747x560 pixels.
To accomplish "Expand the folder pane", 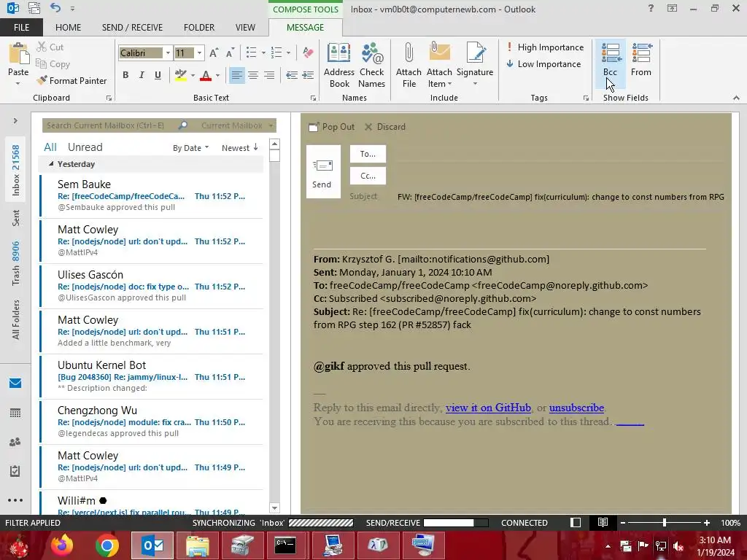I will point(15,120).
